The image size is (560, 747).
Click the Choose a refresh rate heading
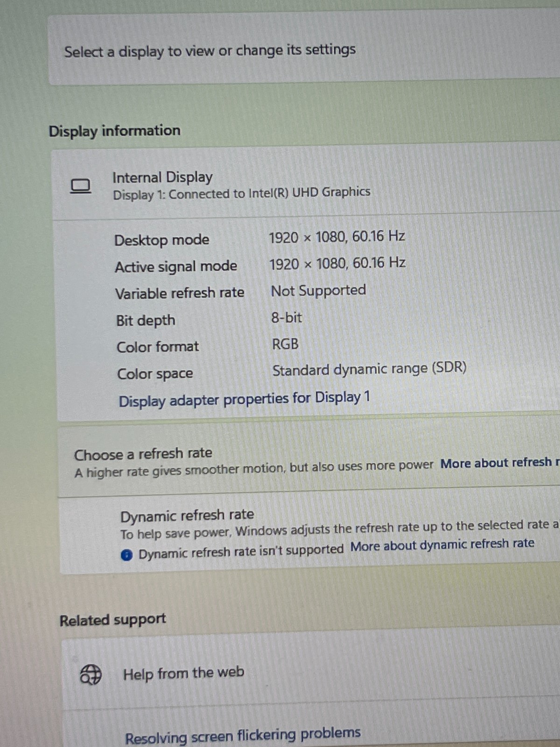(143, 454)
